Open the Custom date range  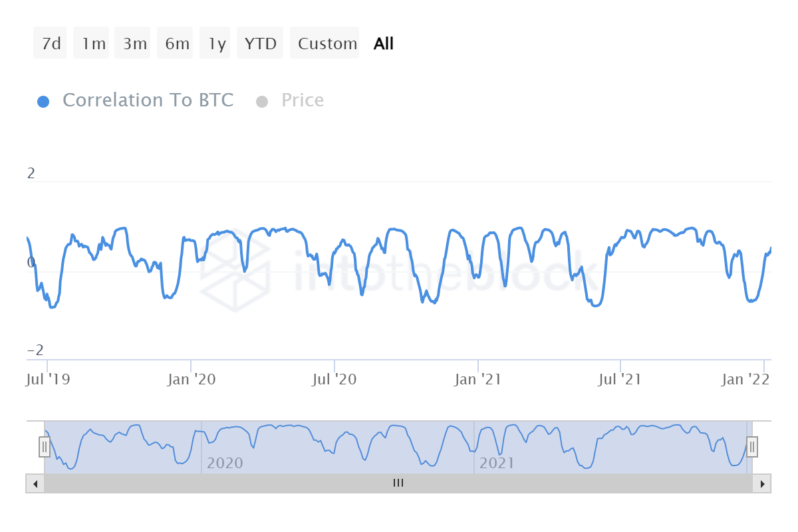[327, 44]
